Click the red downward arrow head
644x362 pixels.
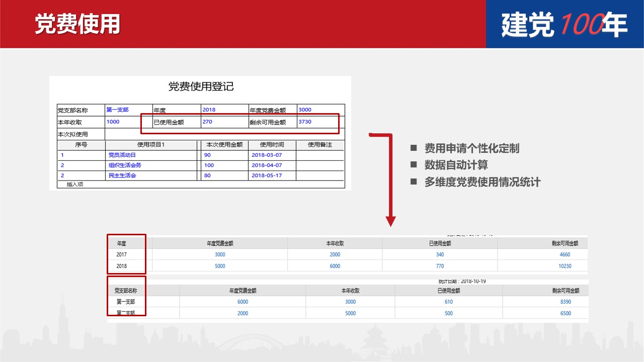[x=390, y=221]
